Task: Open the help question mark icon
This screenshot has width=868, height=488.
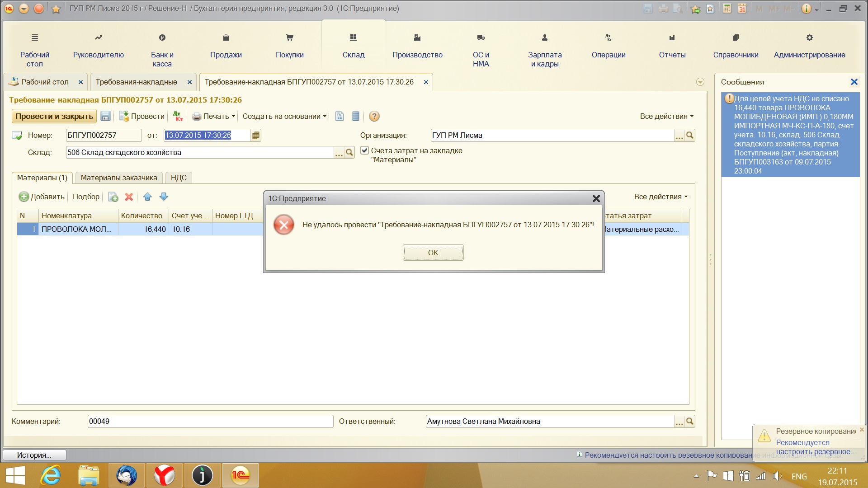Action: pos(374,116)
